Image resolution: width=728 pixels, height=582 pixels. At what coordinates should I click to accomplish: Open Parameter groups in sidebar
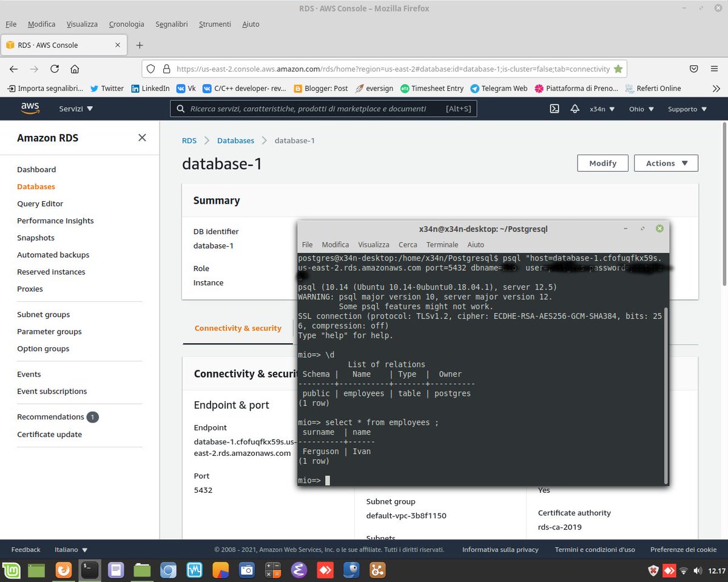coord(49,332)
